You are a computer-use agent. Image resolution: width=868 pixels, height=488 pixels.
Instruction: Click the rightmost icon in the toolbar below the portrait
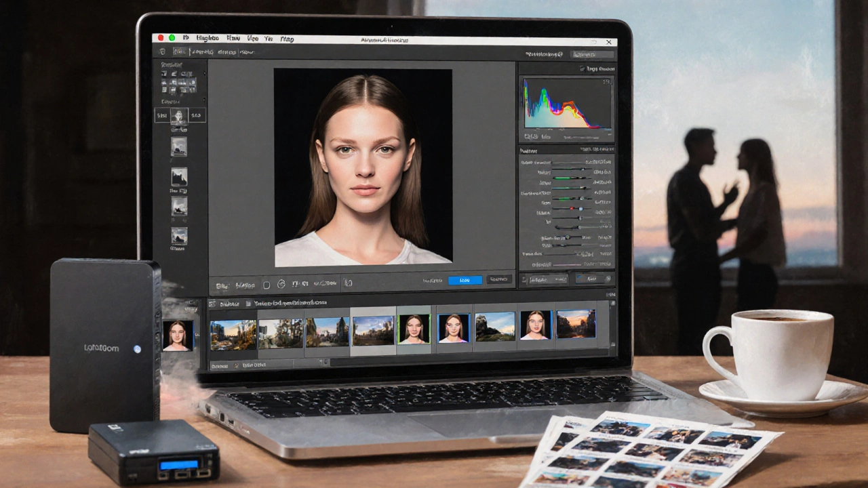(x=349, y=283)
